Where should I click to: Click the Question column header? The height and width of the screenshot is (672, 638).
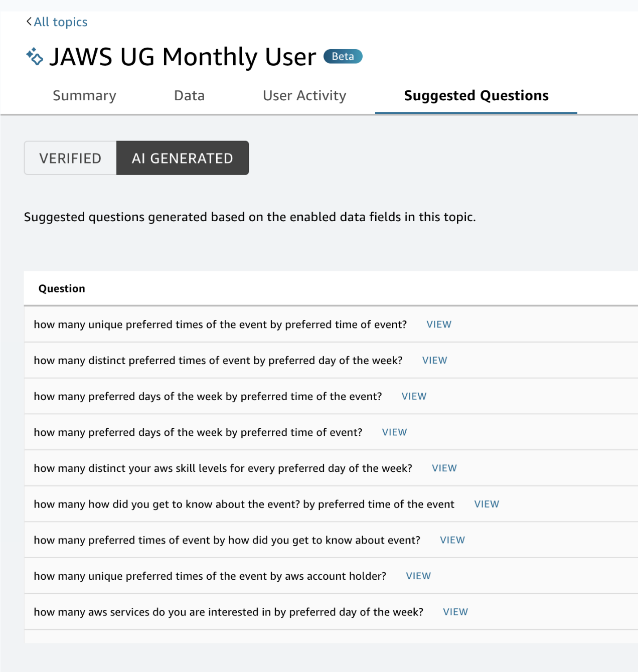pyautogui.click(x=62, y=288)
